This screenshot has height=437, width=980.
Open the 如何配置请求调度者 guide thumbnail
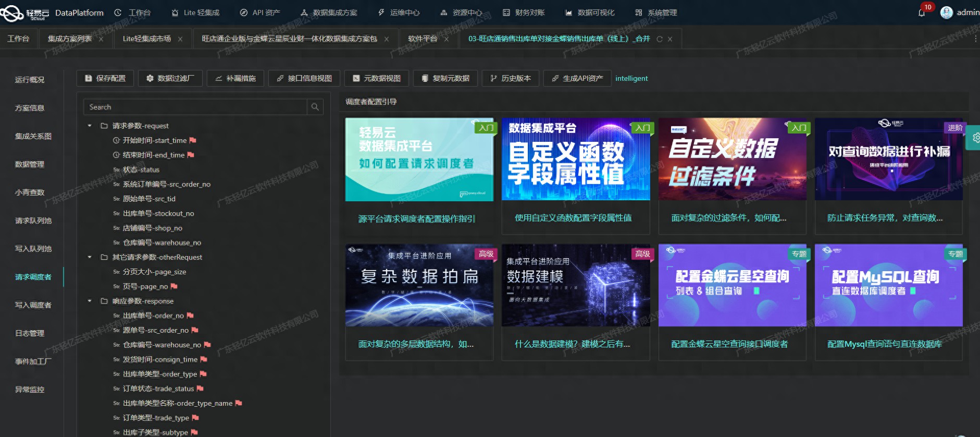pyautogui.click(x=419, y=160)
